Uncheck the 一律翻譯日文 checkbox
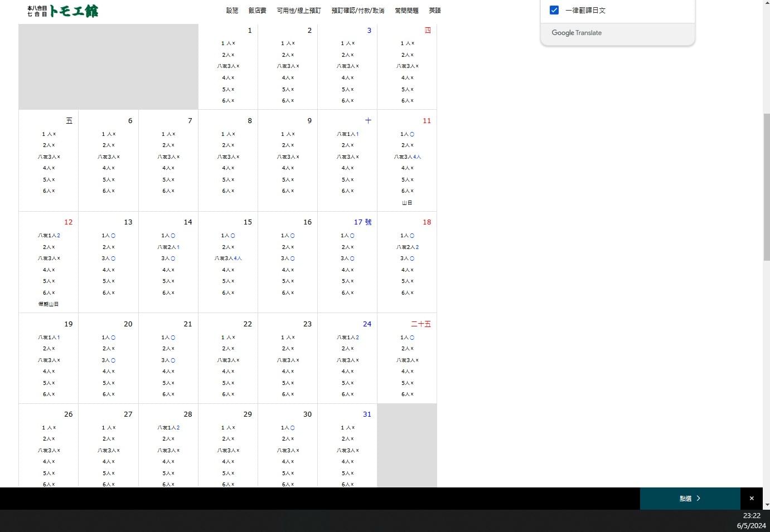This screenshot has height=532, width=770. 554,10
